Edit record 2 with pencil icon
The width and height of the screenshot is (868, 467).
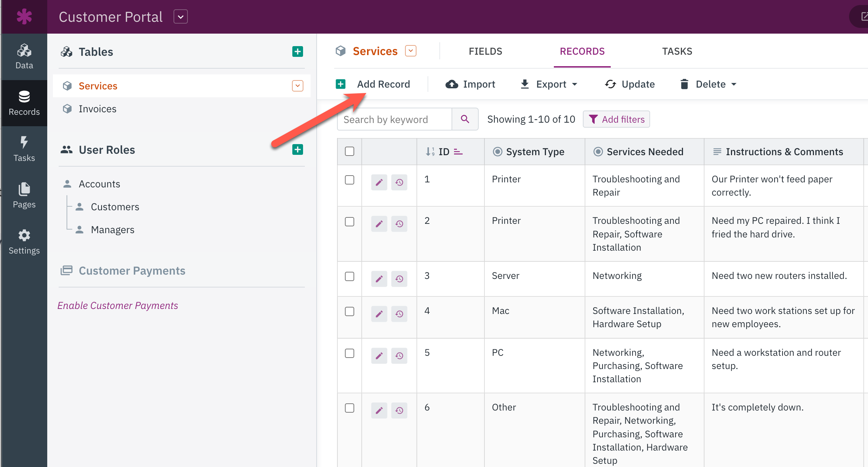click(x=379, y=224)
